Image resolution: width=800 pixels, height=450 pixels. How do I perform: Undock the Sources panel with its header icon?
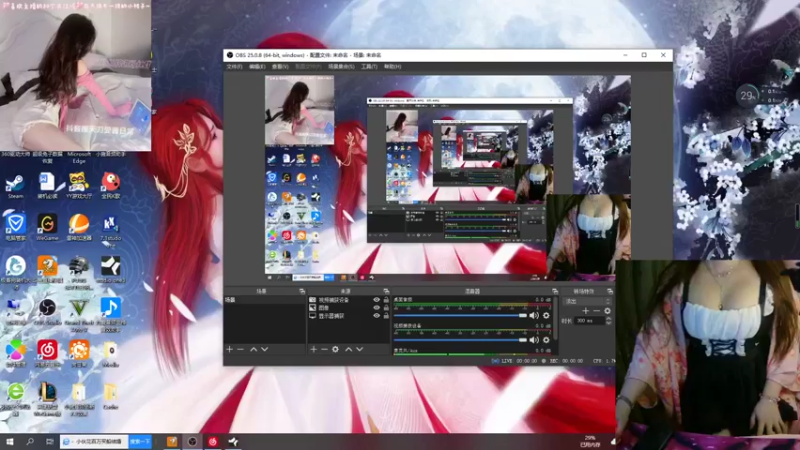pyautogui.click(x=386, y=291)
